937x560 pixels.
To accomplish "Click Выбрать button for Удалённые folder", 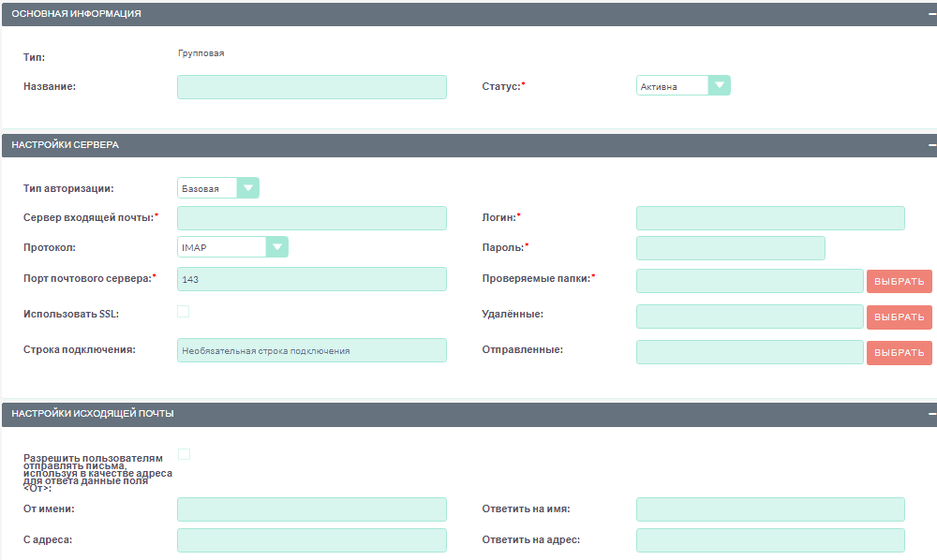I will 899,317.
